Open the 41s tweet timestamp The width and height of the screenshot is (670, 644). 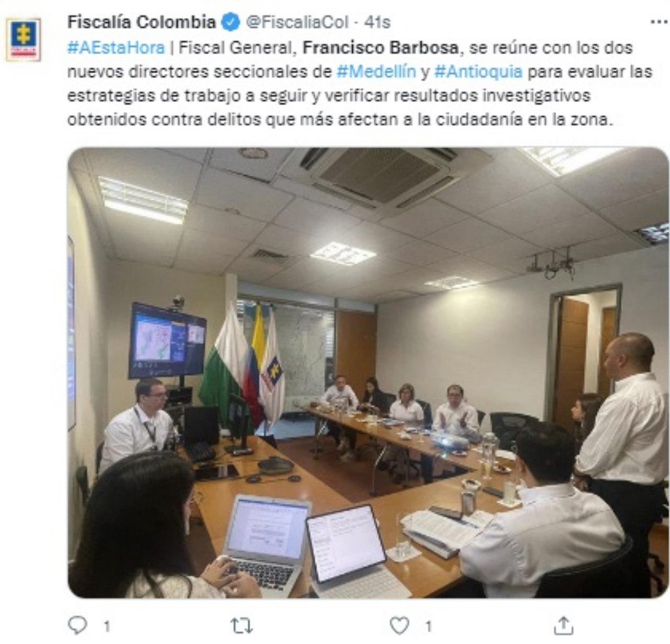click(x=377, y=22)
